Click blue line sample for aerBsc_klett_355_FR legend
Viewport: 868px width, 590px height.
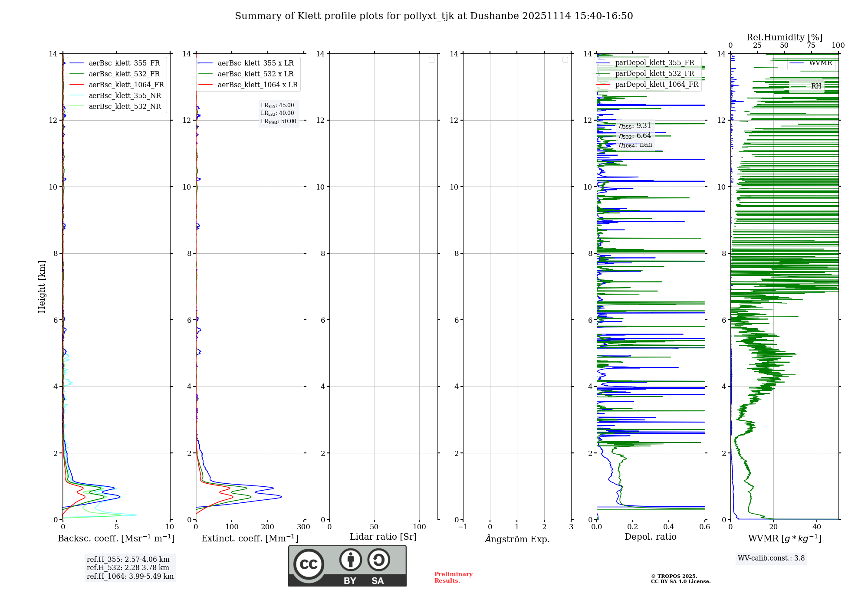coord(76,63)
